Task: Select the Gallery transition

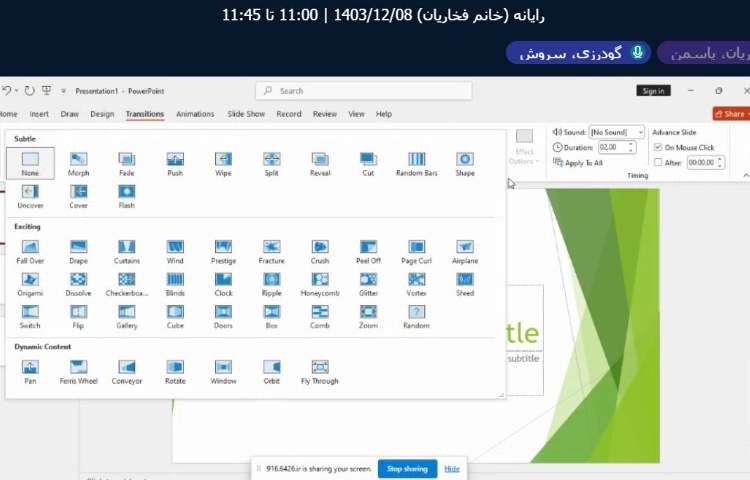Action: pos(127,317)
